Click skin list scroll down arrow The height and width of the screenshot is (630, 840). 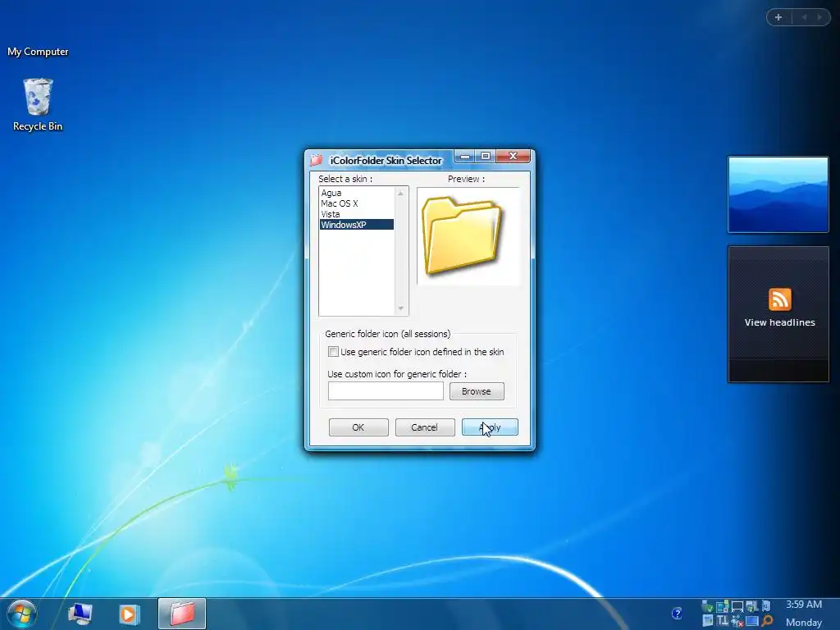coord(400,308)
